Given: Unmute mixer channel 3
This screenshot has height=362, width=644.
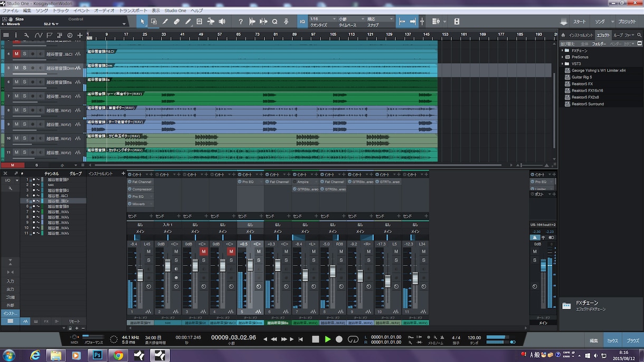Looking at the screenshot, I should point(204,252).
